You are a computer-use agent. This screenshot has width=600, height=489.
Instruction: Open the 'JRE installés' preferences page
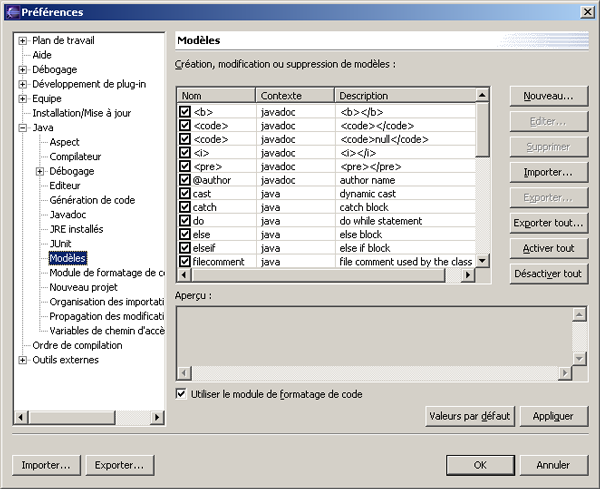76,229
